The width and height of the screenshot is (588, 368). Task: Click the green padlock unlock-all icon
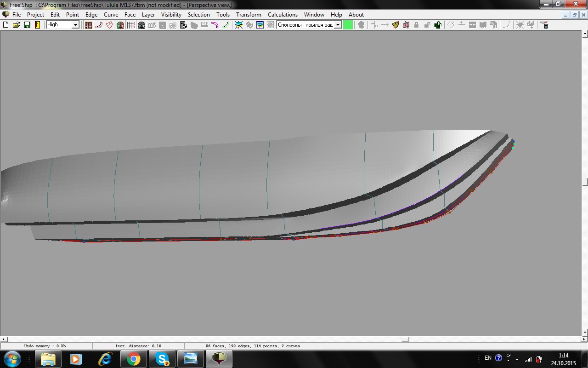click(x=438, y=25)
